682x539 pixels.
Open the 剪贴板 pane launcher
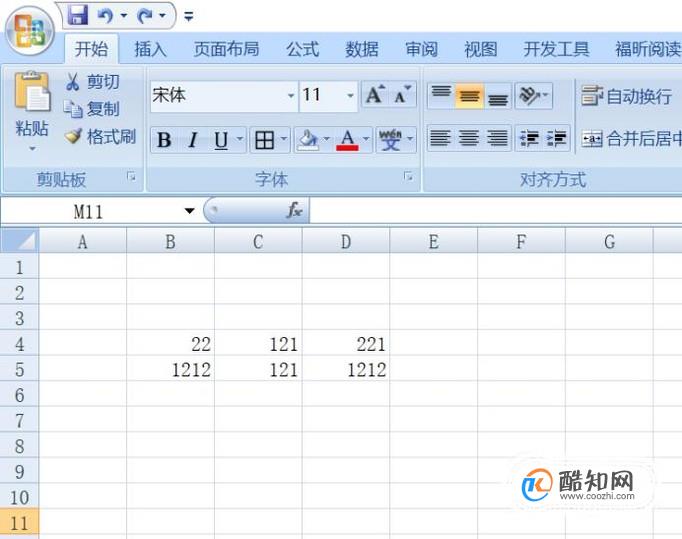point(131,177)
